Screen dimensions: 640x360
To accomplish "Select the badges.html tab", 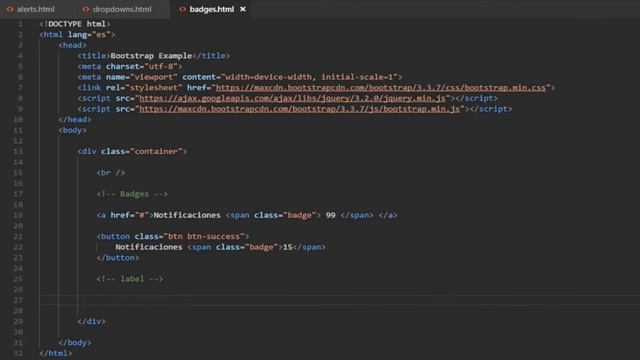I will click(211, 9).
